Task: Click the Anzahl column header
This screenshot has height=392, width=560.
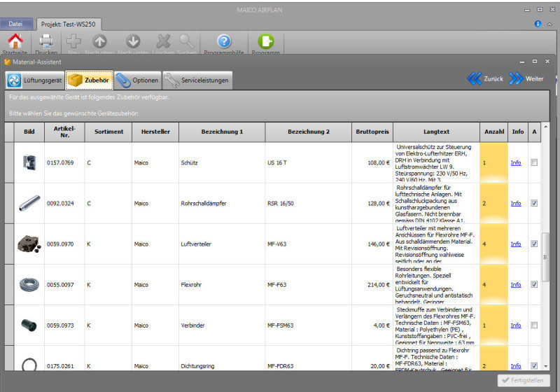Action: (x=494, y=132)
